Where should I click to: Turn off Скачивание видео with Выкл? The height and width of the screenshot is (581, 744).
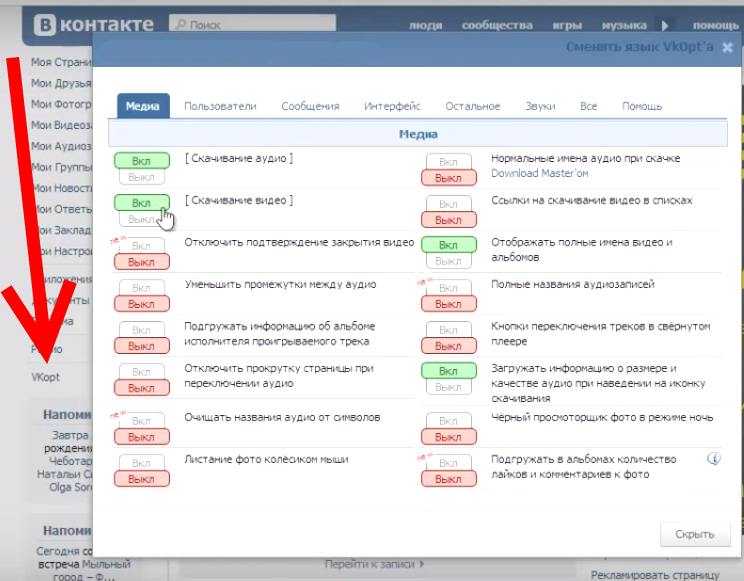[x=141, y=219]
